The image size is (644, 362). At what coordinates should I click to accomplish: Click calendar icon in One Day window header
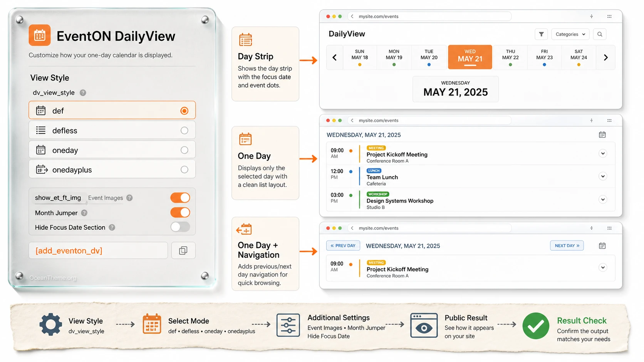point(602,135)
